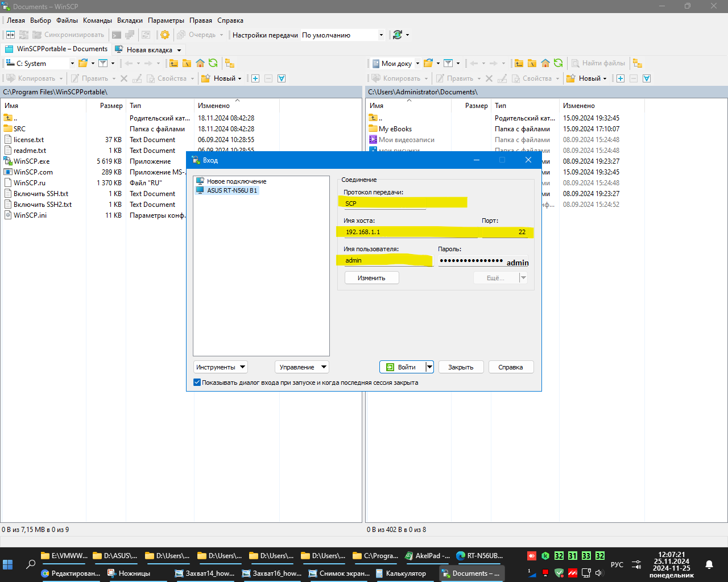Toggle the directory tree icon in left panel
The image size is (728, 582).
pyautogui.click(x=229, y=63)
